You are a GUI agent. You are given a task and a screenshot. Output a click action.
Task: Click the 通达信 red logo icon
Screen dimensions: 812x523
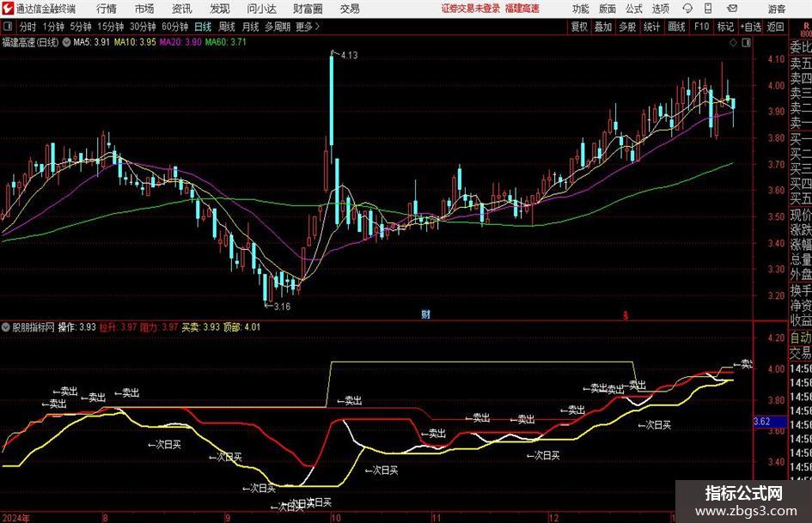click(8, 9)
